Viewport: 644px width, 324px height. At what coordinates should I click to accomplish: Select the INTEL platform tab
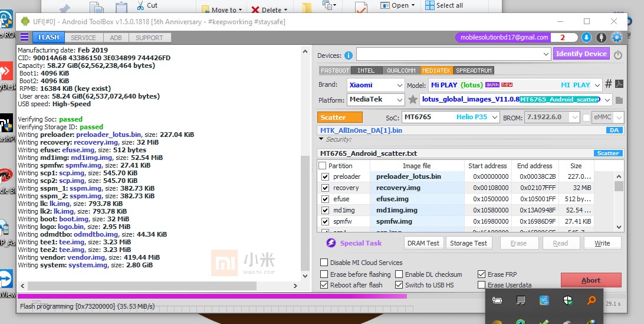click(366, 71)
